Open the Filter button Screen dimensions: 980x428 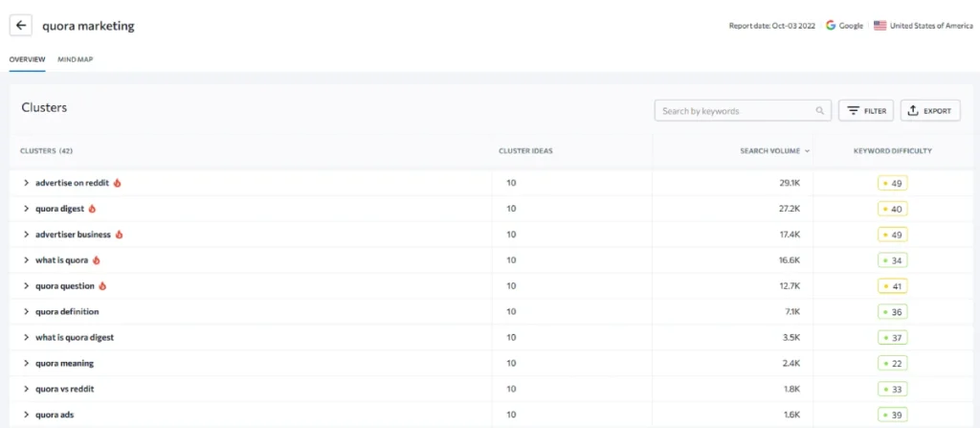tap(866, 111)
